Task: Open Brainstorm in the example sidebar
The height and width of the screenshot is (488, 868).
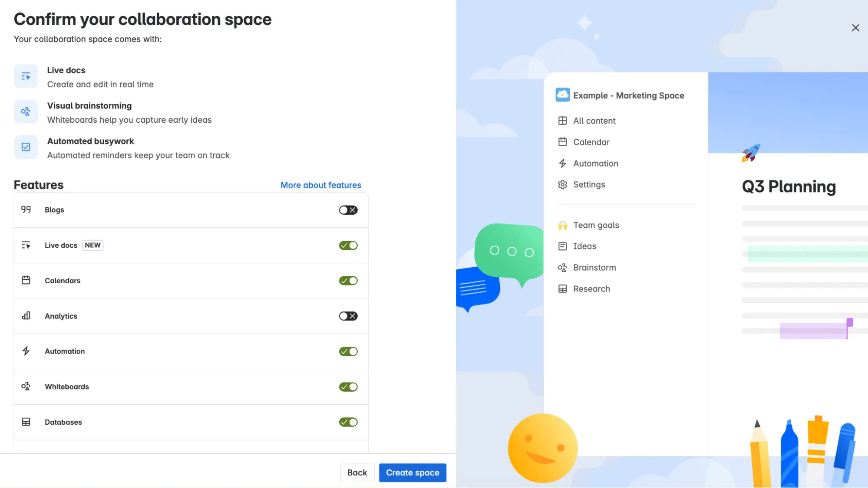Action: pos(594,268)
